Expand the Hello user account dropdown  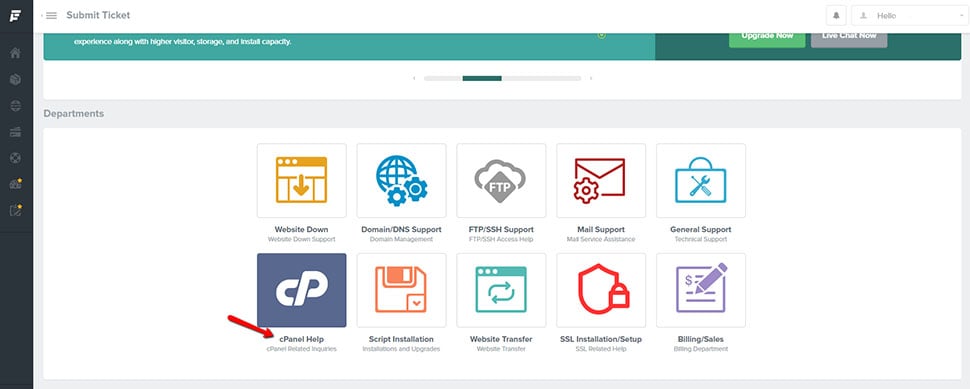pos(910,15)
